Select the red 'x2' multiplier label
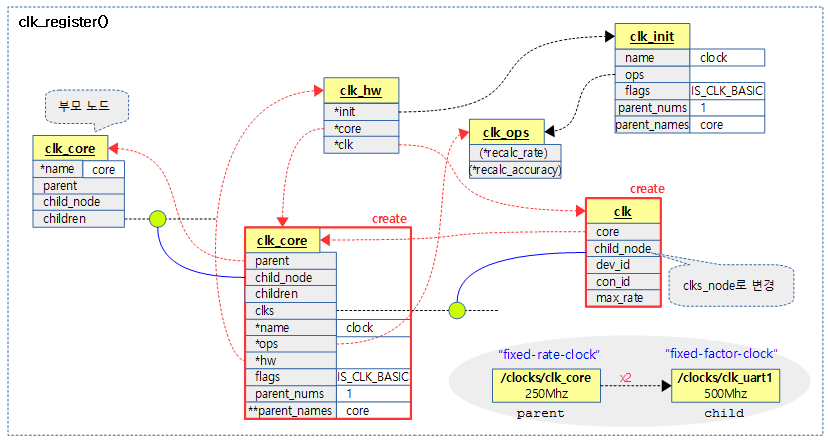The height and width of the screenshot is (442, 830). (x=626, y=378)
